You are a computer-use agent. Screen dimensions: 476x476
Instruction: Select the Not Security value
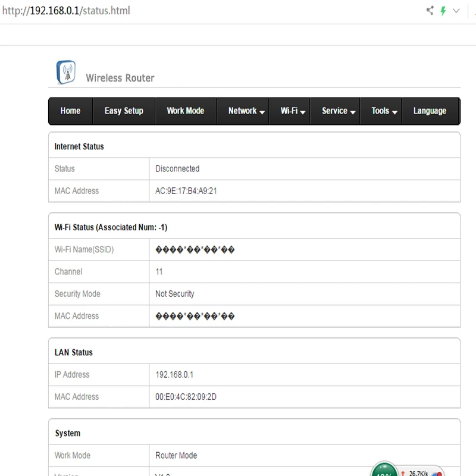pos(175,294)
